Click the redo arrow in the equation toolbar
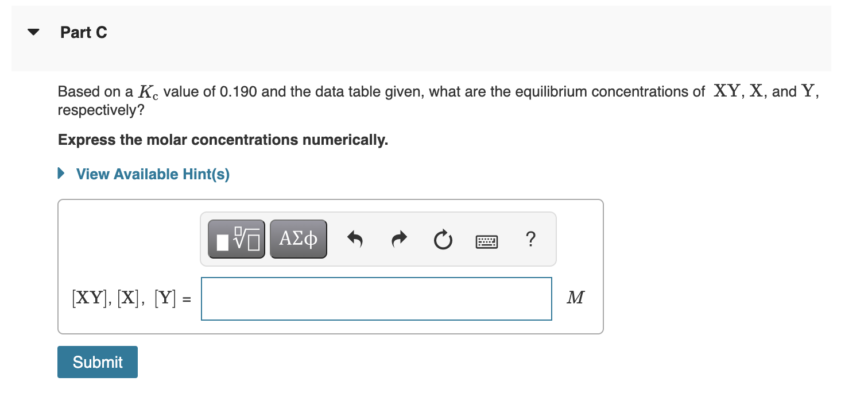This screenshot has width=868, height=408. [398, 240]
